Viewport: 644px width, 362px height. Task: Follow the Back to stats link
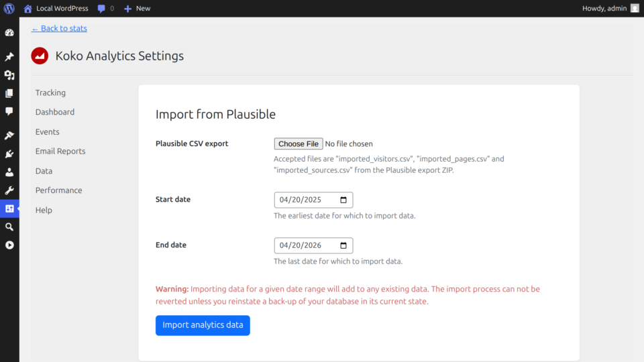click(x=59, y=28)
